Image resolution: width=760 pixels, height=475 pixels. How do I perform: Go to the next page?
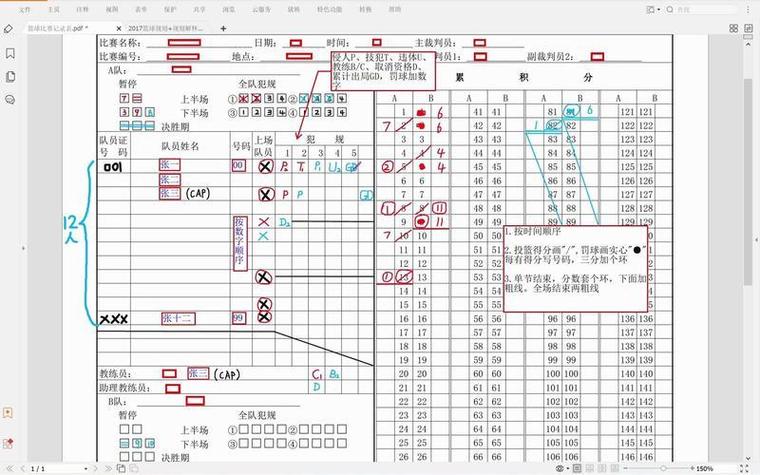pos(95,469)
